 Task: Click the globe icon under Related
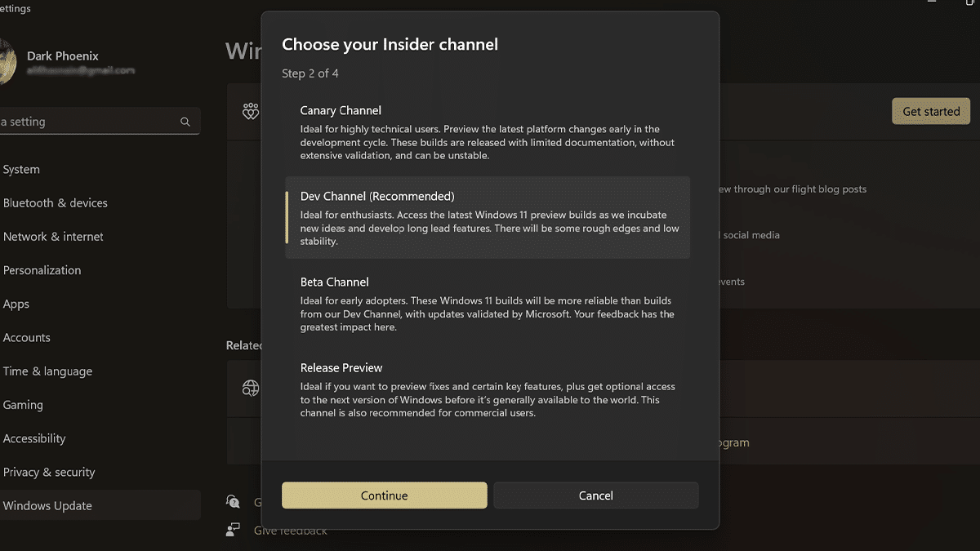(250, 388)
